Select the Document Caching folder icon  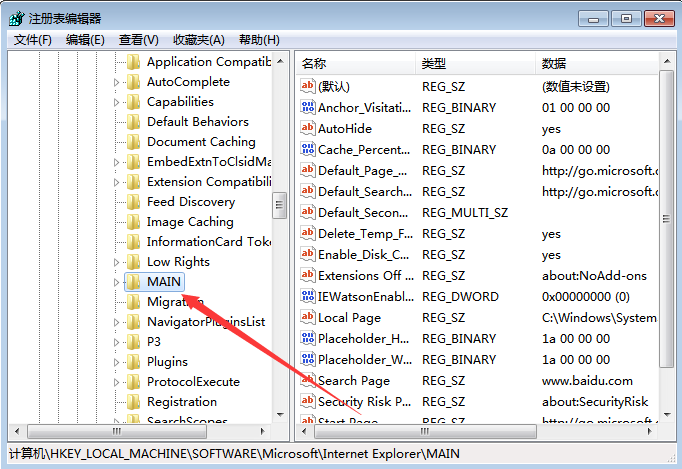(134, 142)
